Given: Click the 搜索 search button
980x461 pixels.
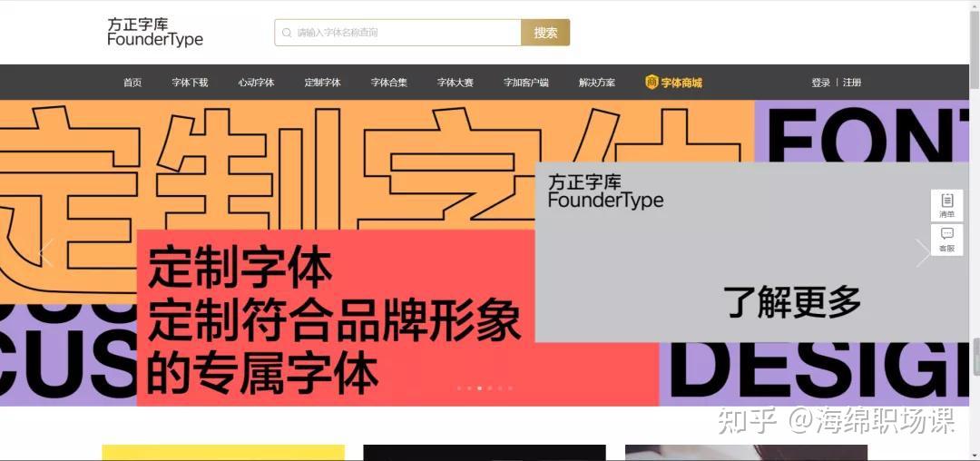Looking at the screenshot, I should [545, 33].
